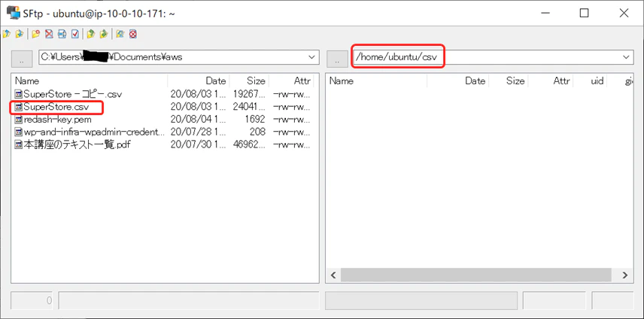Select the file redash-key.pem
The image size is (644, 319).
tap(57, 120)
